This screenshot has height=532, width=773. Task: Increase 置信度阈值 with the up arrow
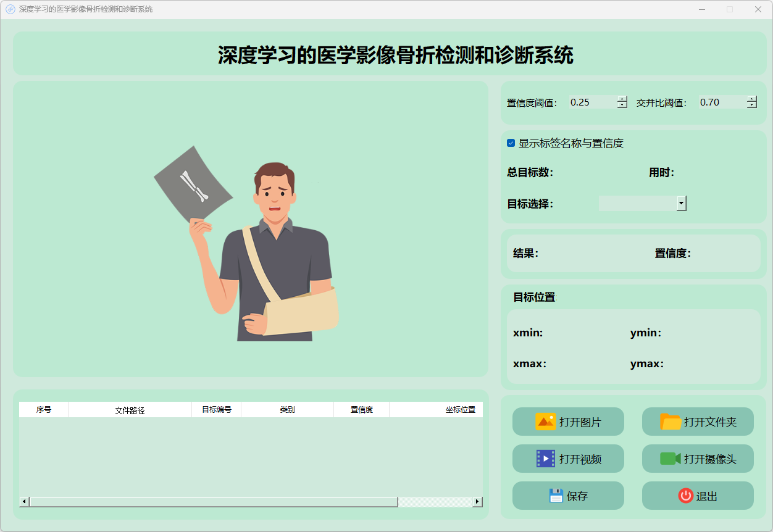point(622,99)
